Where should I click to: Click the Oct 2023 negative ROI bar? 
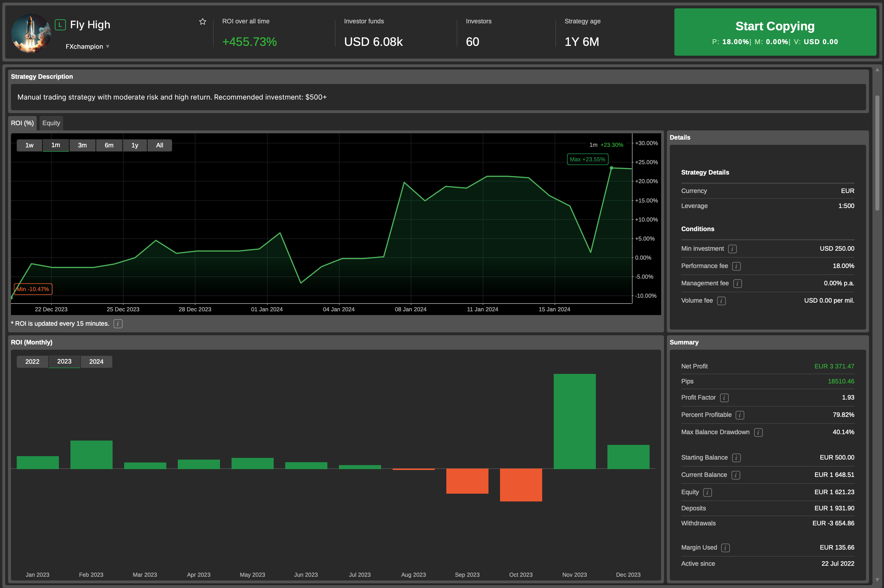[521, 485]
